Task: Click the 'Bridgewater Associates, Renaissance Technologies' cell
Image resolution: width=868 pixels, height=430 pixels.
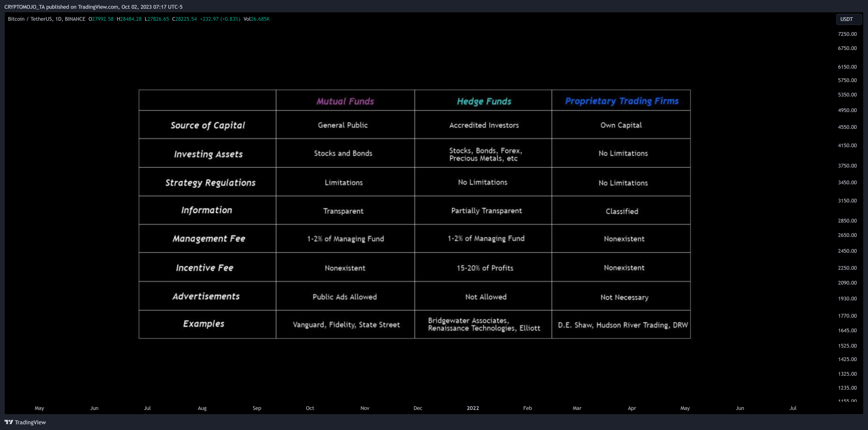Action: (x=484, y=324)
